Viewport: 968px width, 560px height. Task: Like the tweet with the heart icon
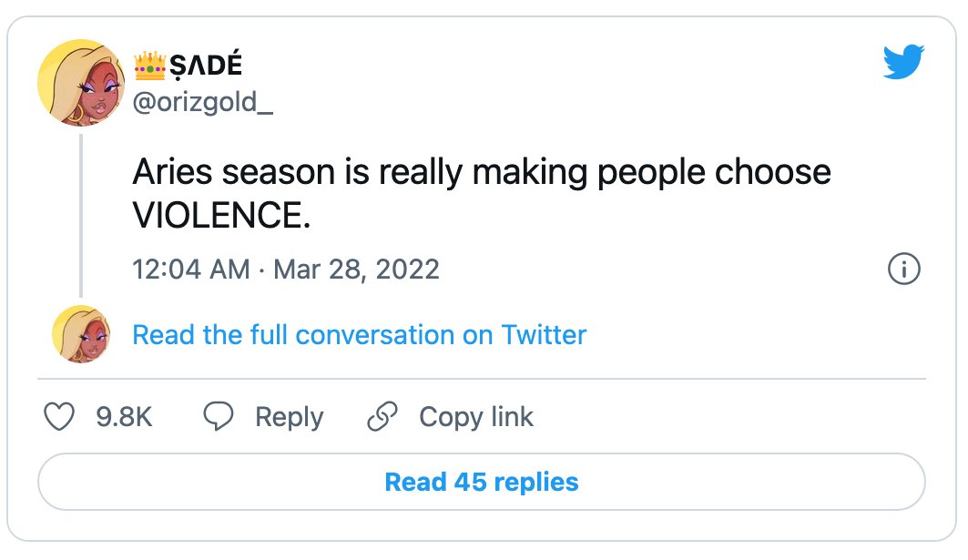point(59,416)
